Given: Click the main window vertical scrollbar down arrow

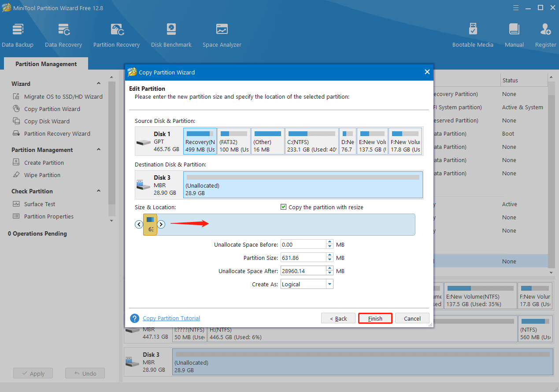Looking at the screenshot, I should pyautogui.click(x=551, y=272).
